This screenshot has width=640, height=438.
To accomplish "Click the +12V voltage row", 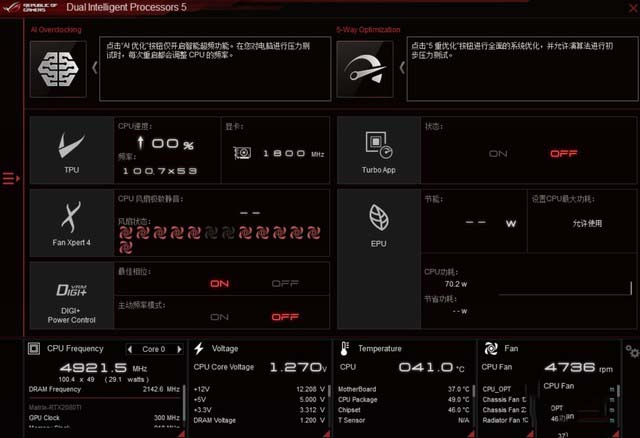I will coord(259,389).
